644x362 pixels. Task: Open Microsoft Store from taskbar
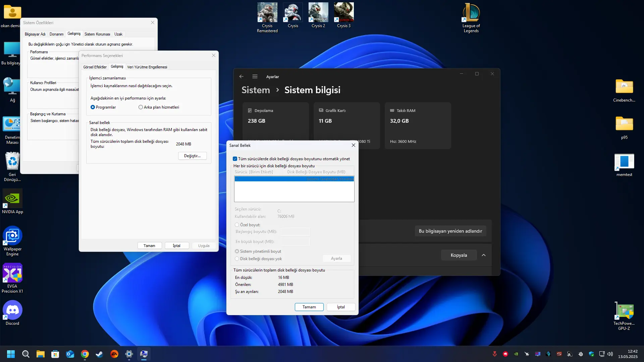[x=55, y=354]
